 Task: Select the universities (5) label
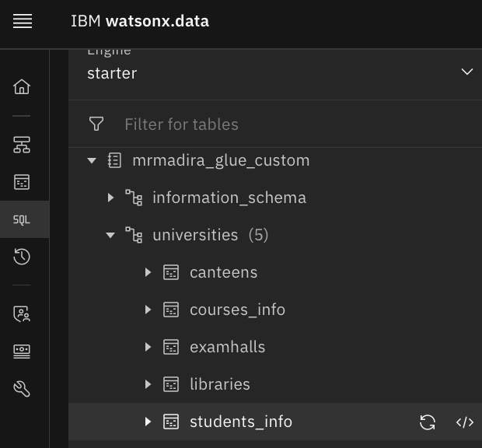click(210, 235)
